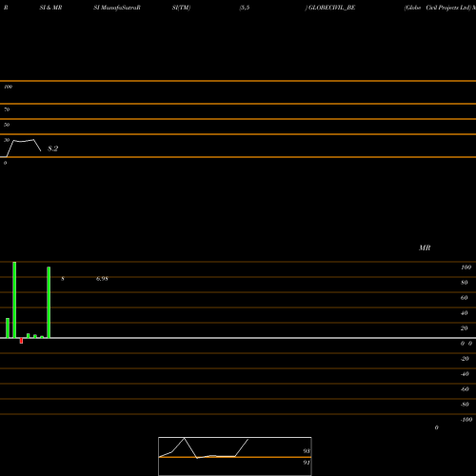Click the '80' label on MR axis
The height and width of the screenshot is (476, 476).
tap(465, 283)
